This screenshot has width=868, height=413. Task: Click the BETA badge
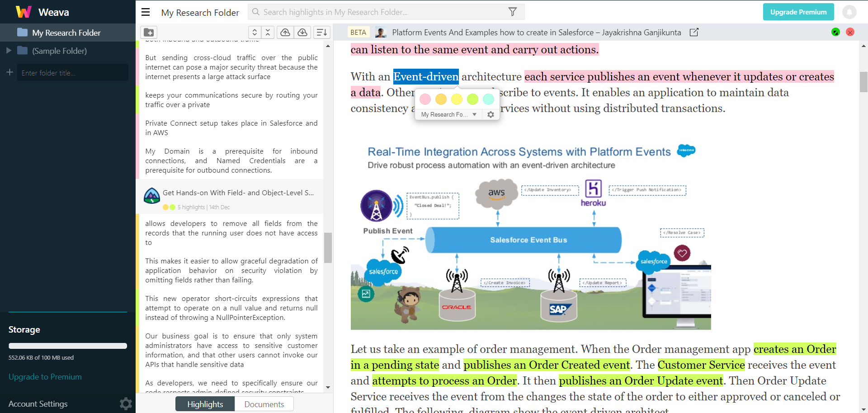358,33
